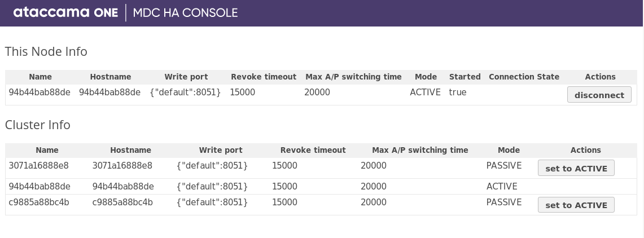The image size is (644, 238).
Task: Click write port value of c9885a88bc4b row
Action: point(212,202)
